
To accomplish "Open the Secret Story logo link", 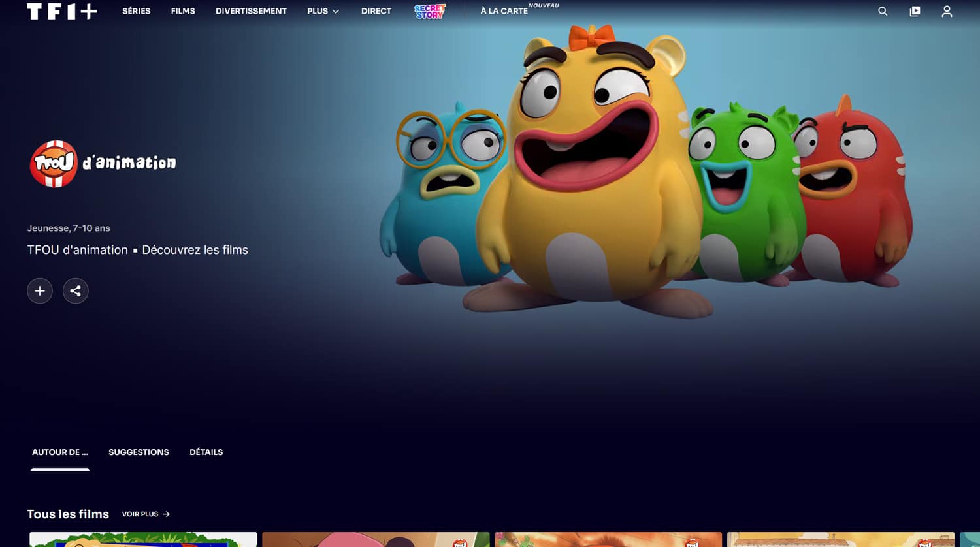I will (x=430, y=11).
